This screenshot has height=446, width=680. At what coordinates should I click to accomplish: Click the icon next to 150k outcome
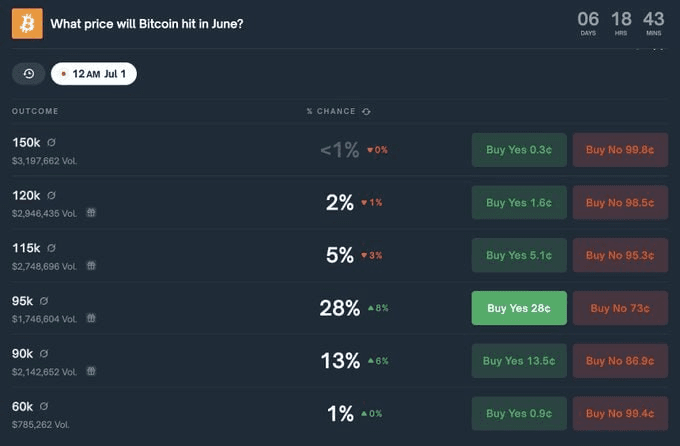[x=51, y=142]
